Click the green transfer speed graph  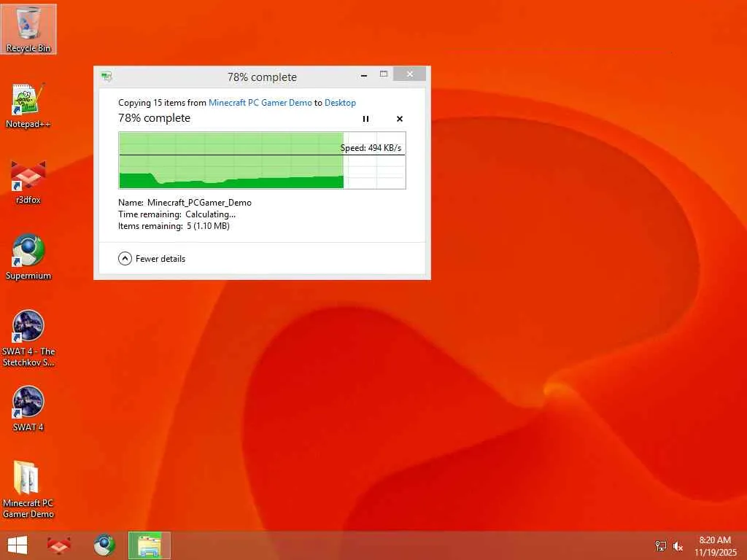[262, 160]
